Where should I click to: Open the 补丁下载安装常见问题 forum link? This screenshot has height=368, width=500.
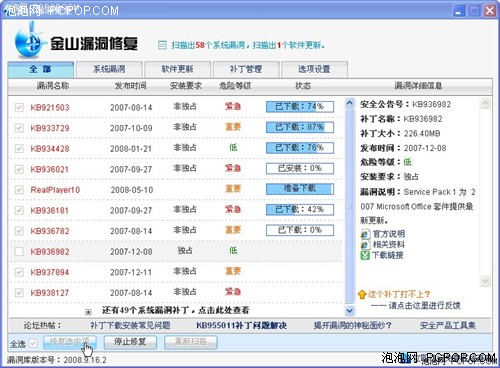[x=130, y=325]
